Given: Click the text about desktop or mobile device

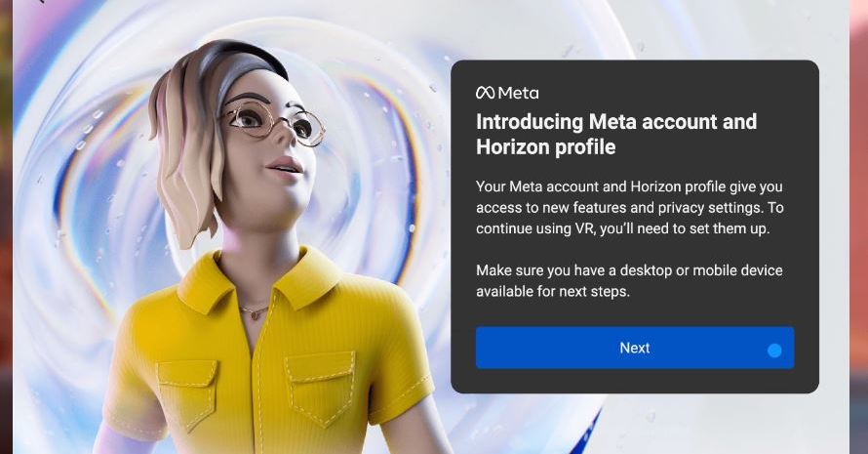Looking at the screenshot, I should 629,280.
